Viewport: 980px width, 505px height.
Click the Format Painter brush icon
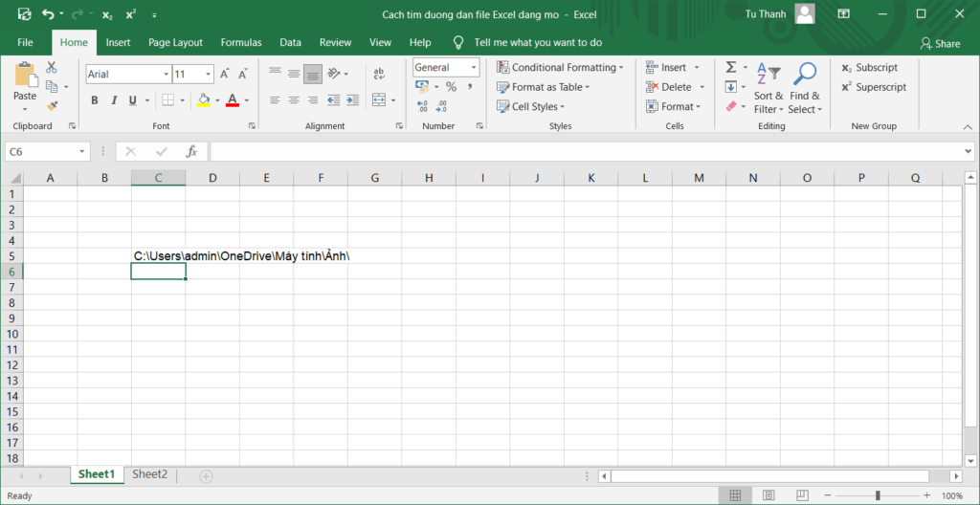[x=52, y=106]
